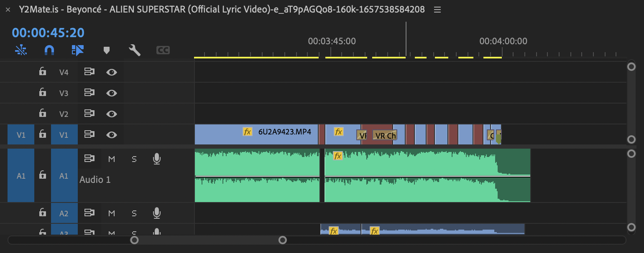Grab top handle of audio tracks scrollbar
This screenshot has width=644, height=253.
pyautogui.click(x=631, y=154)
